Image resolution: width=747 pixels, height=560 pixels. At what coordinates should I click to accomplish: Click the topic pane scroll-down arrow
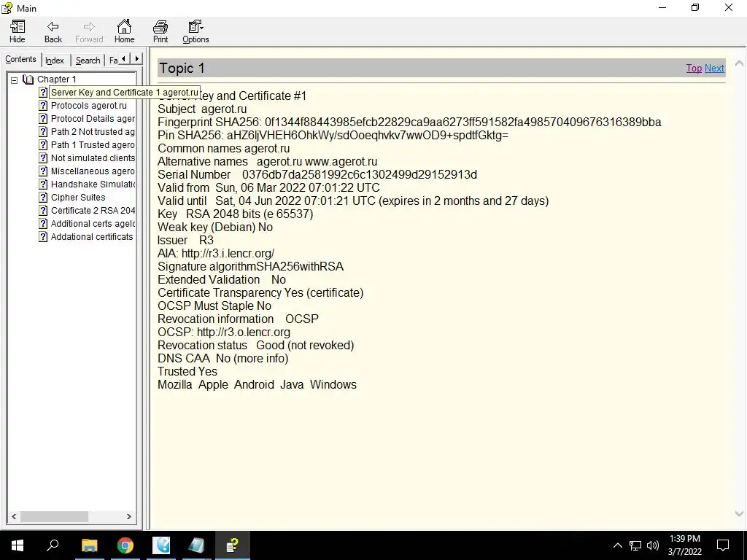point(740,513)
